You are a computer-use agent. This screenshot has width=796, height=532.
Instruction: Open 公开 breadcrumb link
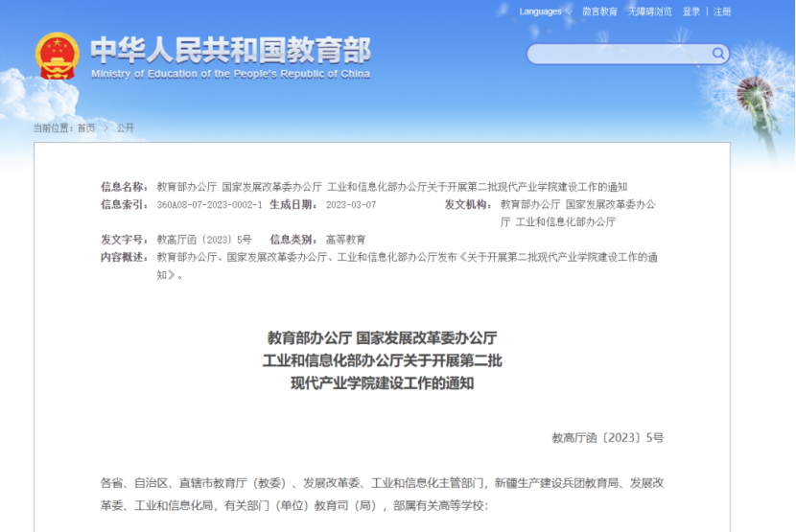pos(126,127)
